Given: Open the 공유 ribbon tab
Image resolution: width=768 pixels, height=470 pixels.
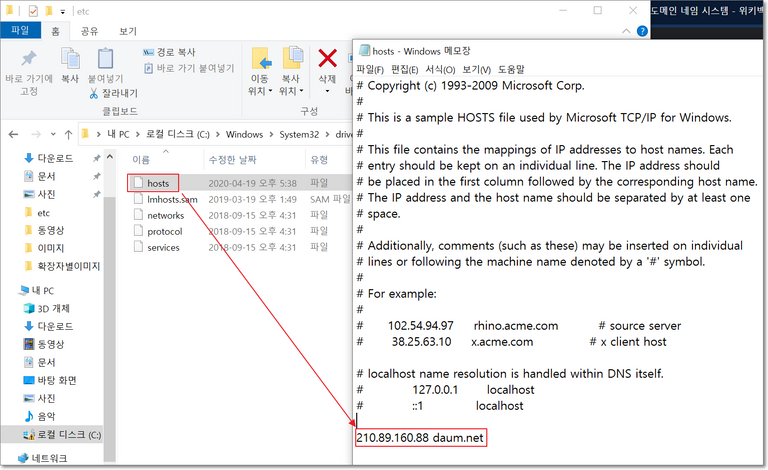Looking at the screenshot, I should (88, 31).
